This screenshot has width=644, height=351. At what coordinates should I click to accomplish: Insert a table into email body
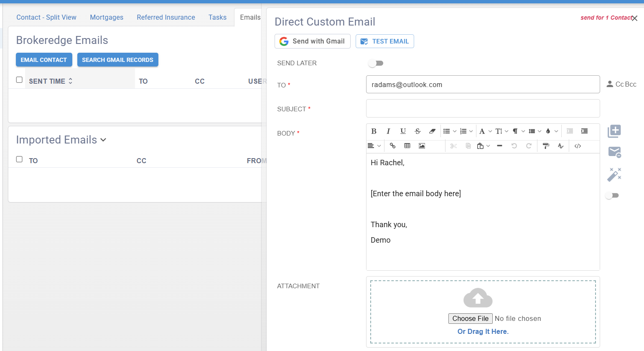tap(407, 146)
